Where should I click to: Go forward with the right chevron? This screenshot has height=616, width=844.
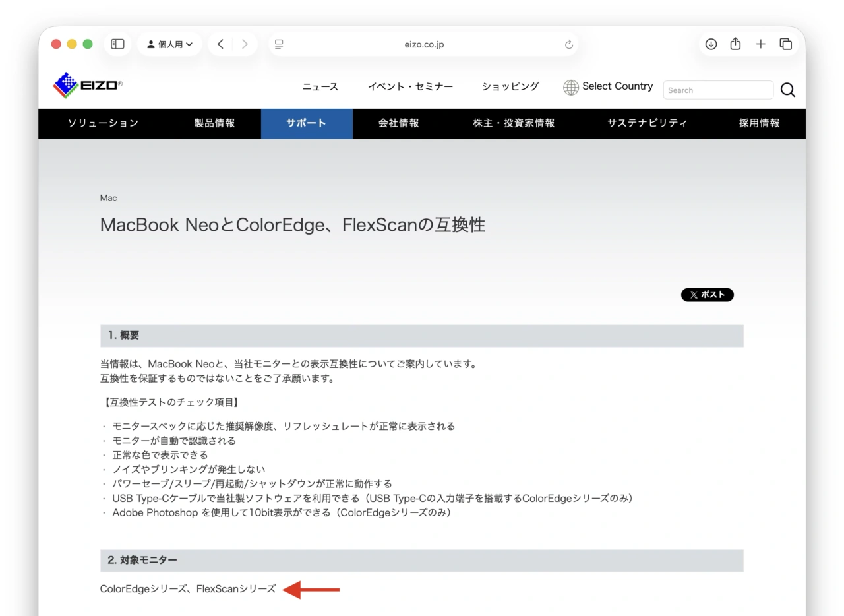pos(245,44)
